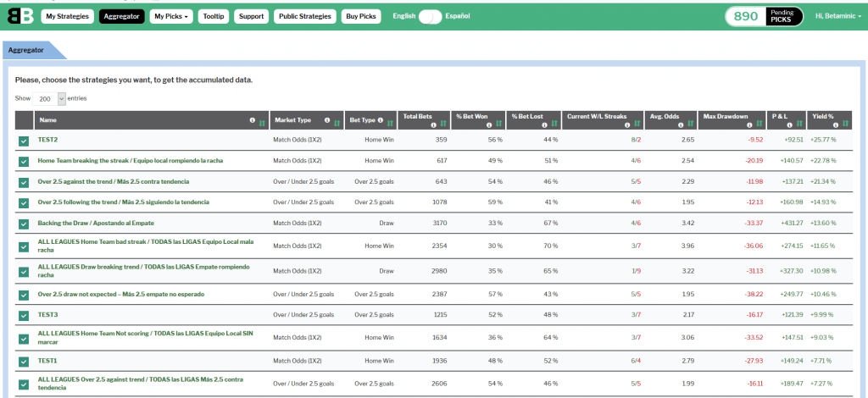Uncheck the TEST3 strategy checkbox

[23, 316]
